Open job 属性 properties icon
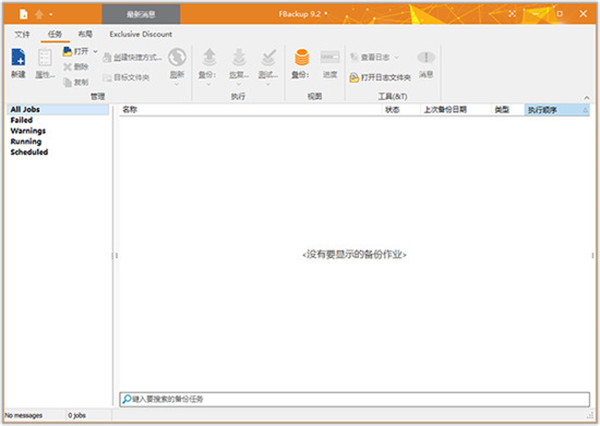Screen dimensions: 600x426 (45, 60)
